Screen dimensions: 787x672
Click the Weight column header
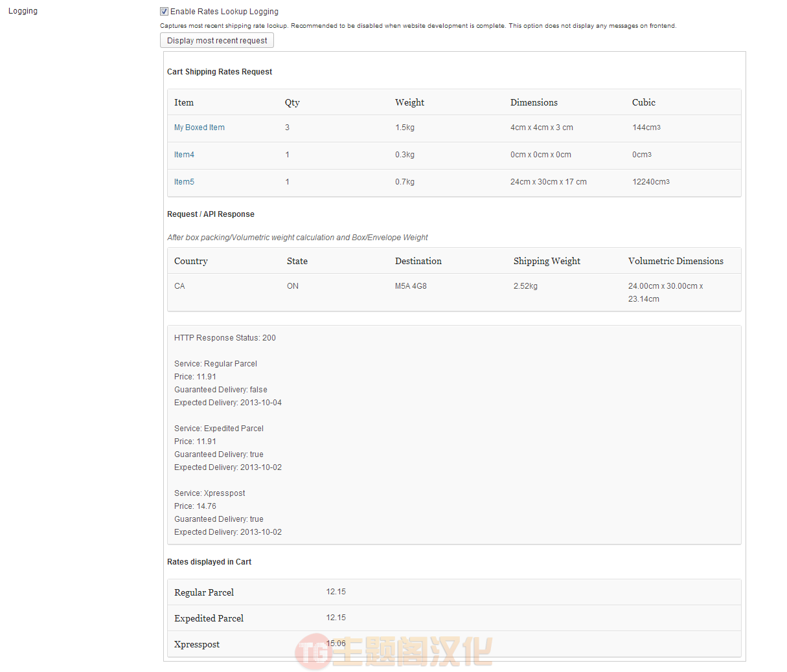pyautogui.click(x=409, y=102)
